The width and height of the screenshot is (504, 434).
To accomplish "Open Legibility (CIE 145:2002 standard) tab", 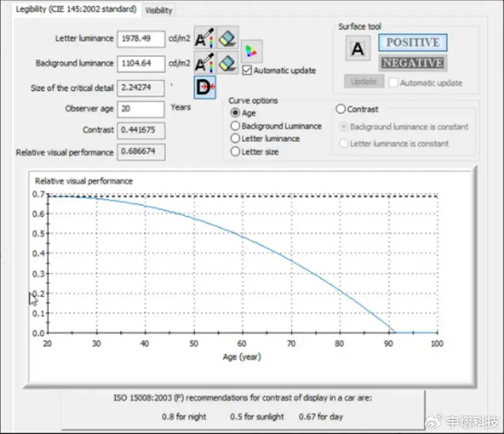I will pos(76,9).
